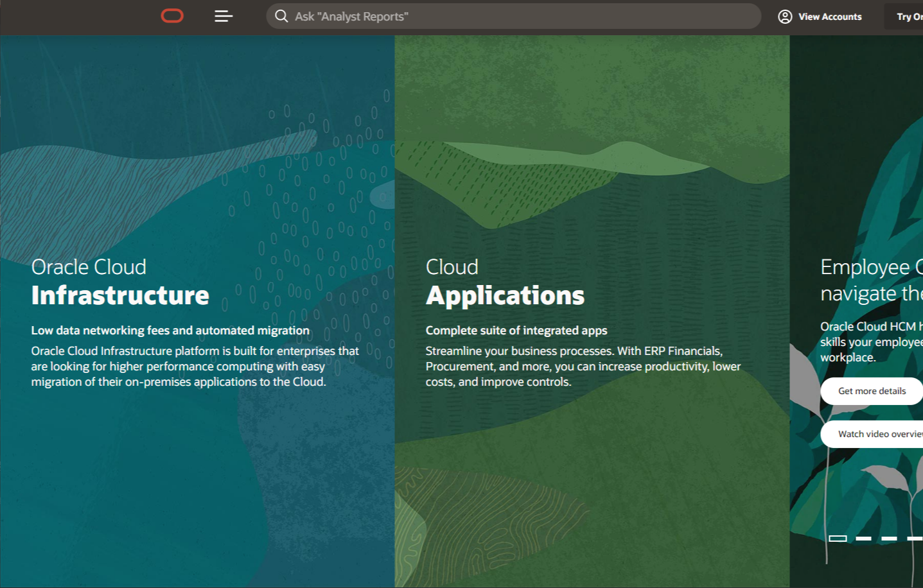Select the first carousel slide indicator
The image size is (923, 588).
[838, 539]
